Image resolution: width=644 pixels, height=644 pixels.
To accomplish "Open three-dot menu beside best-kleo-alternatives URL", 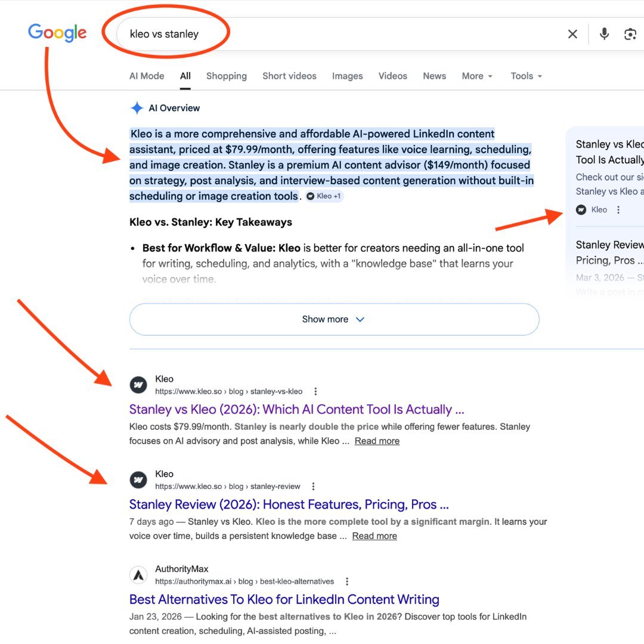I will pos(347,581).
